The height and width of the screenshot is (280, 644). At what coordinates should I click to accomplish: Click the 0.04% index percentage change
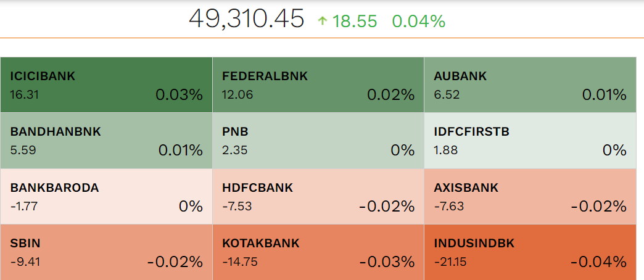pyautogui.click(x=418, y=22)
